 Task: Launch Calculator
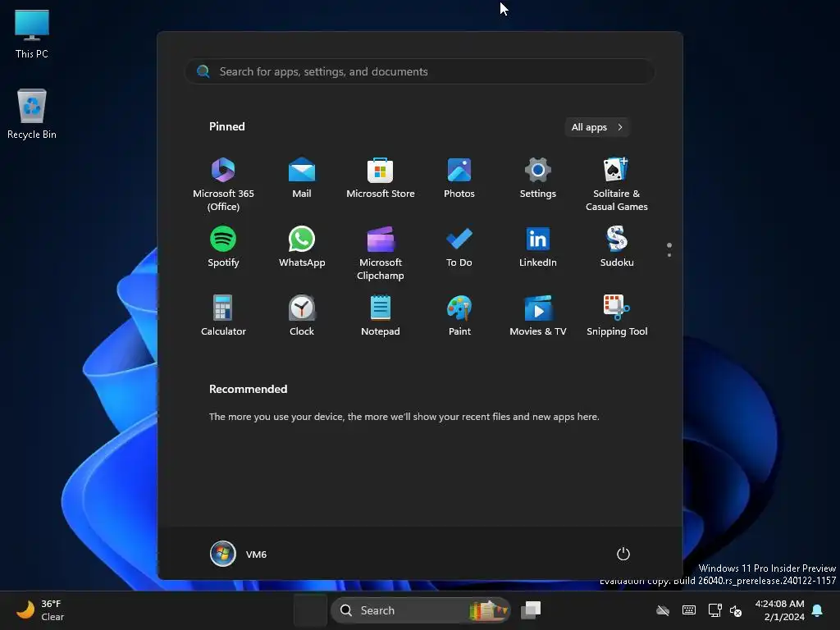coord(223,316)
